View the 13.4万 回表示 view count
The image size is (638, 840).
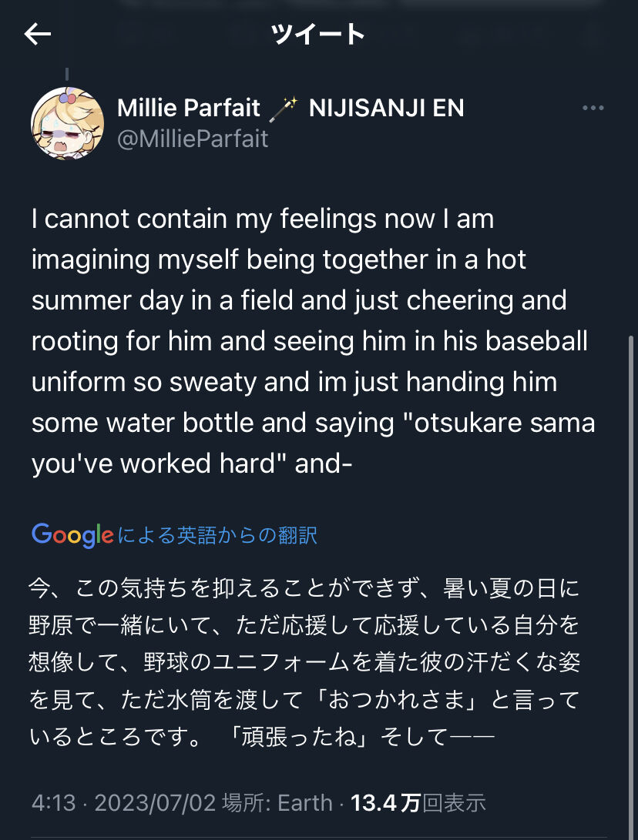(418, 803)
